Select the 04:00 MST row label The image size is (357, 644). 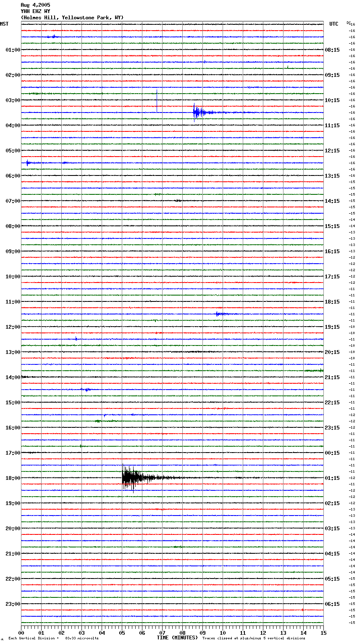pos(13,126)
